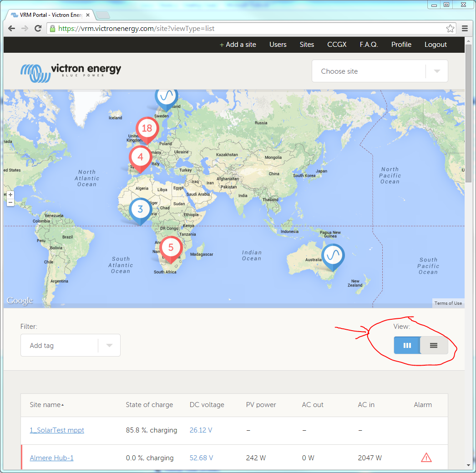
Task: Go to the Profile menu item
Action: 401,45
